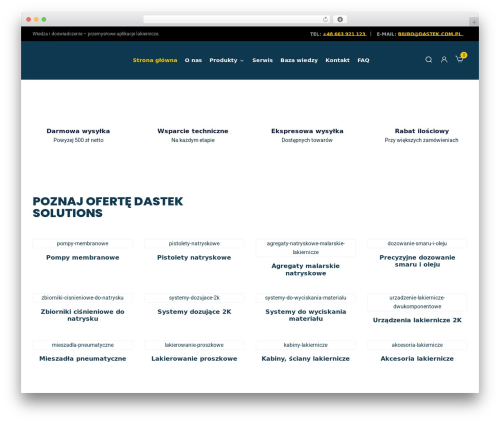Open the FAQ menu item

click(363, 60)
